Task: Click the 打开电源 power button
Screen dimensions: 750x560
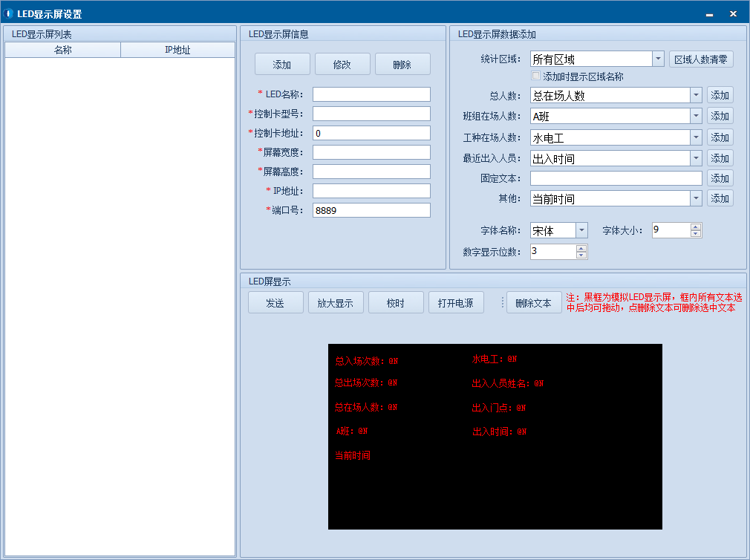Action: (456, 303)
